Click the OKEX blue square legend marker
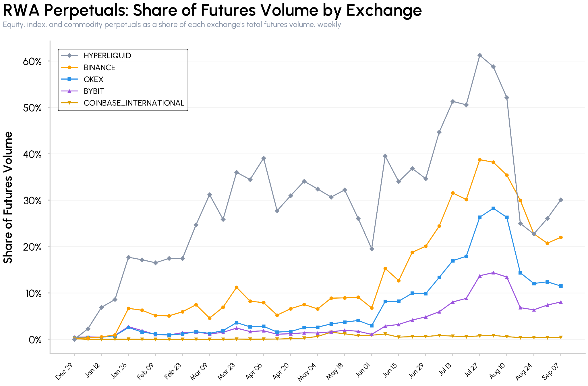 click(x=69, y=79)
